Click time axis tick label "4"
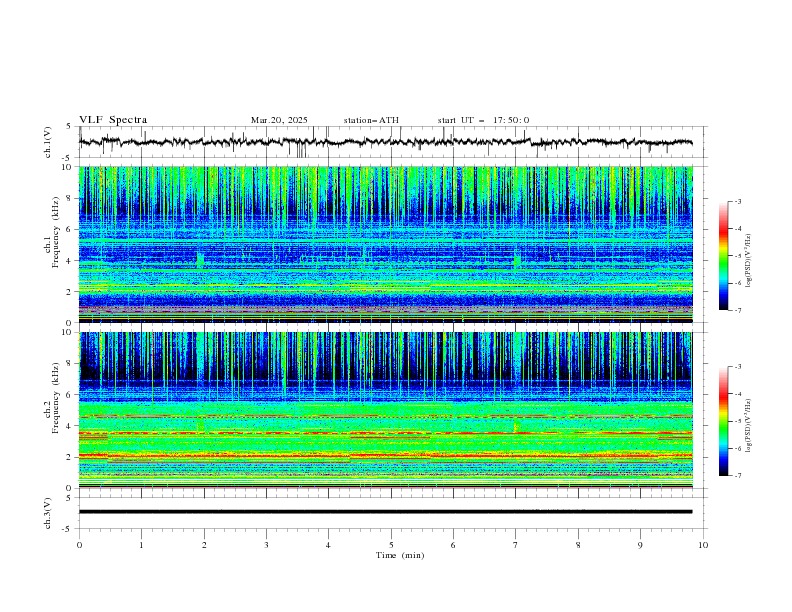 (x=328, y=545)
